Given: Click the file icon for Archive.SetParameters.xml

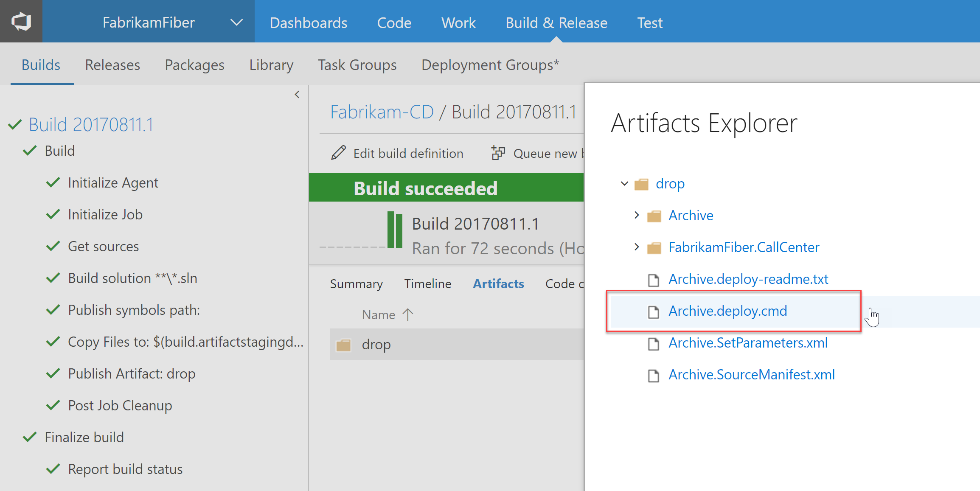Looking at the screenshot, I should [x=654, y=344].
